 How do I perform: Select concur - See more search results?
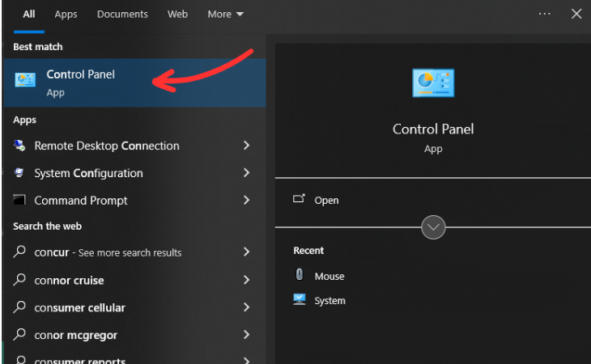pos(134,252)
